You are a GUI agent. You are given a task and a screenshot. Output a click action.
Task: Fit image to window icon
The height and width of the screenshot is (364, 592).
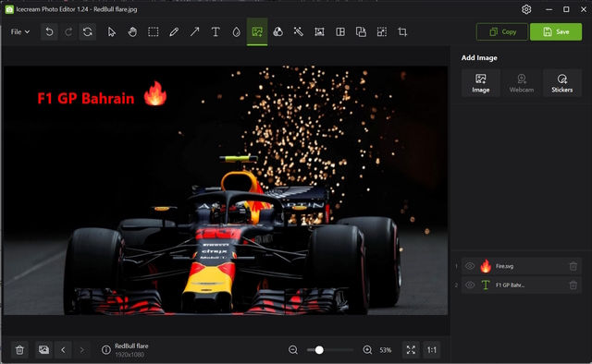[x=411, y=350]
